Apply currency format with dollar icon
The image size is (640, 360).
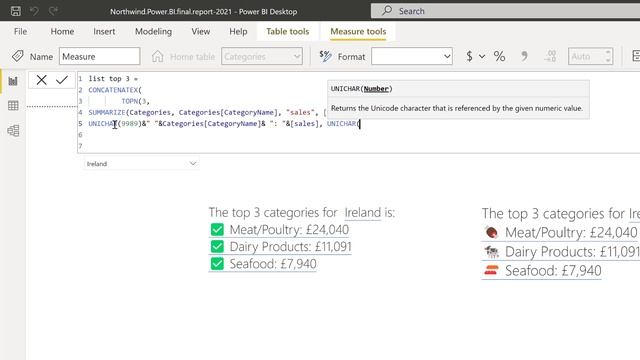pos(469,56)
